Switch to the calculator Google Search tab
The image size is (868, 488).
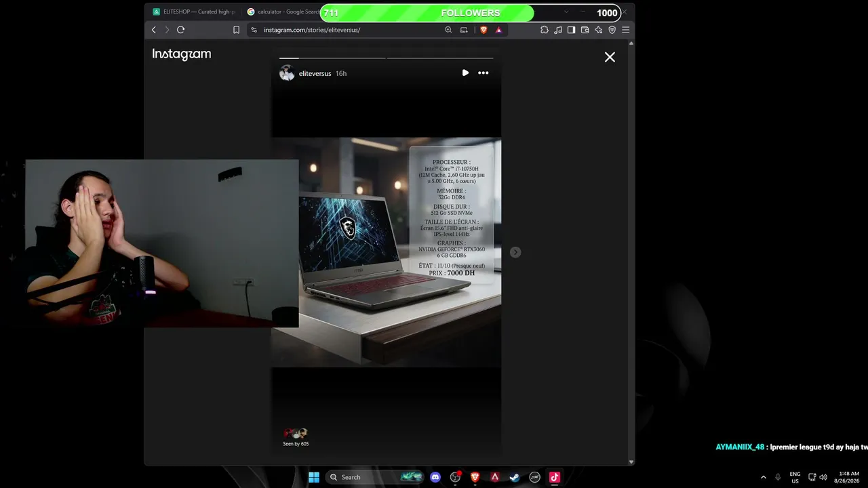[283, 12]
